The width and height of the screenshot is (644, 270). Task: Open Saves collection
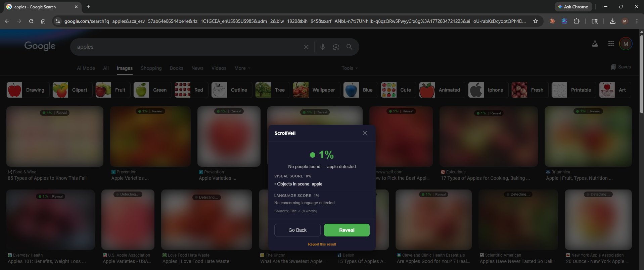tap(621, 67)
